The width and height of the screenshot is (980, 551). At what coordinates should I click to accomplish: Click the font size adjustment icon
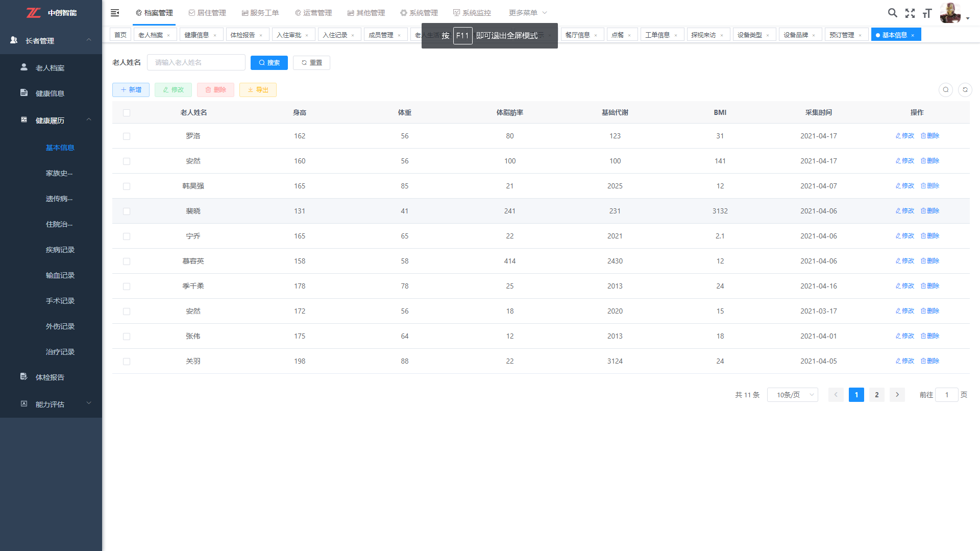point(927,13)
